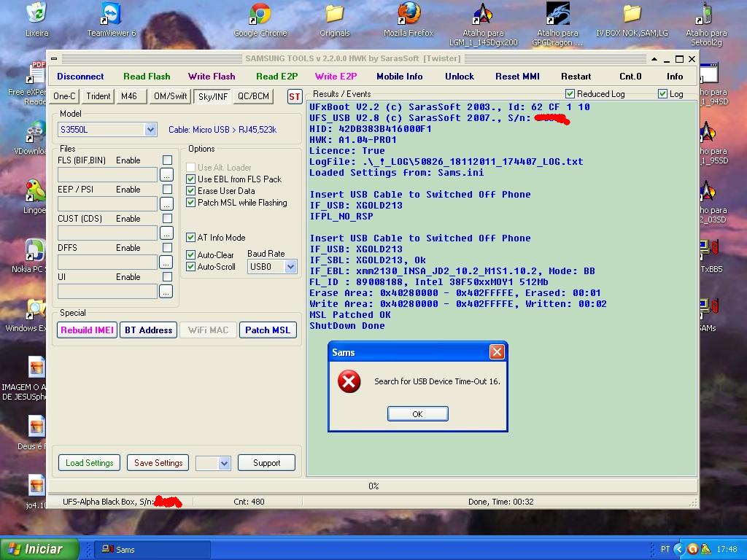Click the red error icon in Sams dialog
This screenshot has height=560, width=747.
pyautogui.click(x=349, y=381)
